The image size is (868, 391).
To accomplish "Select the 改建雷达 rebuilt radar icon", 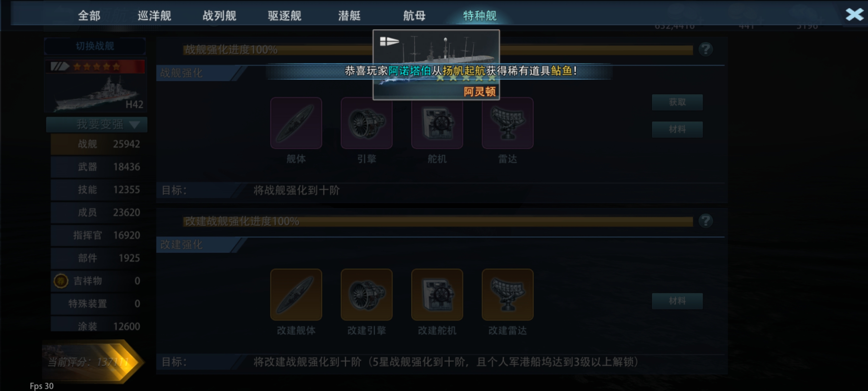I will pyautogui.click(x=507, y=294).
